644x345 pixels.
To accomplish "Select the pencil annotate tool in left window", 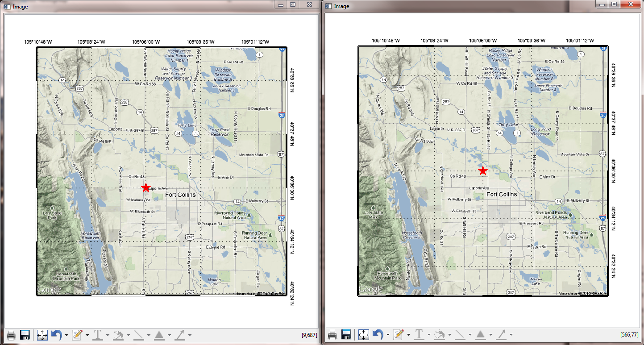I will pos(78,335).
